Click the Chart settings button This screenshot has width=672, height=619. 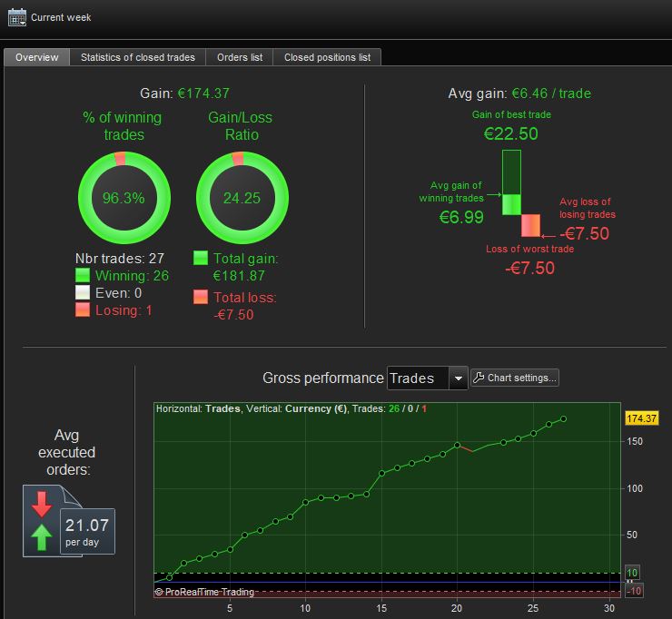[514, 378]
